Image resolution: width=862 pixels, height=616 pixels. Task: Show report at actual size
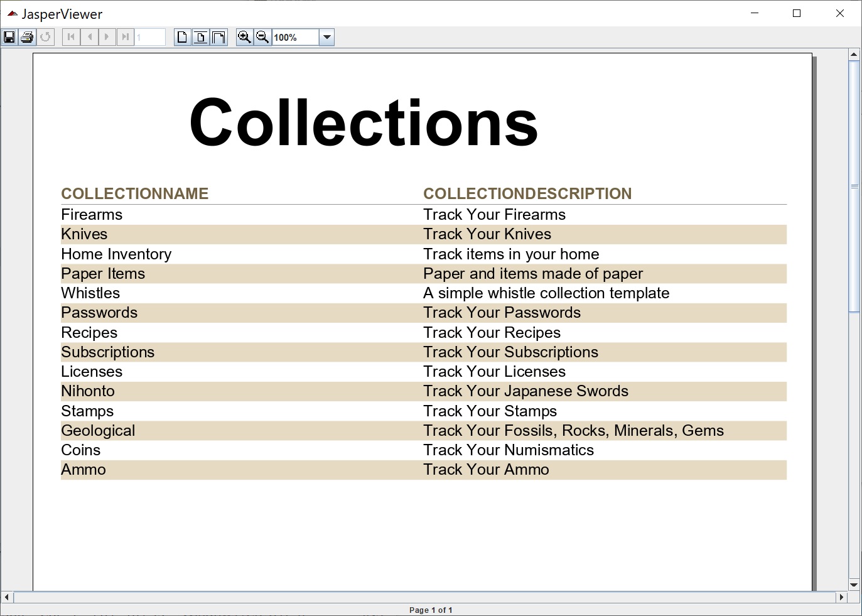181,37
